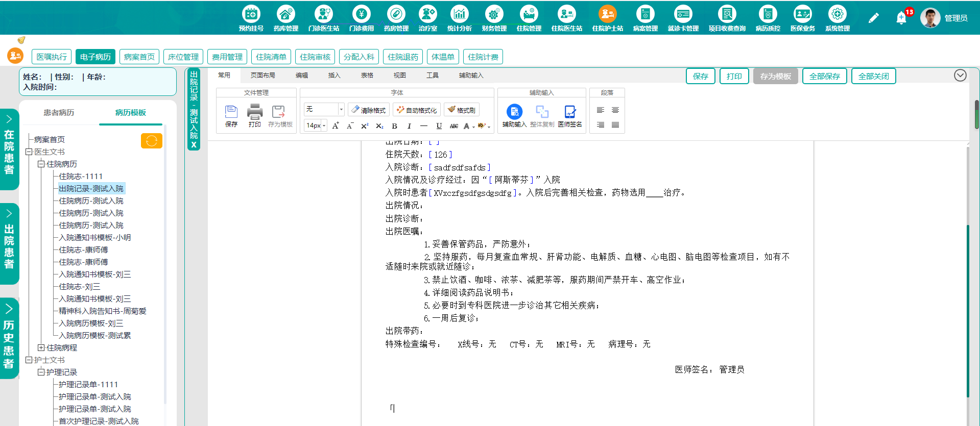Apply justify paragraph alignment
The width and height of the screenshot is (980, 426).
click(615, 125)
